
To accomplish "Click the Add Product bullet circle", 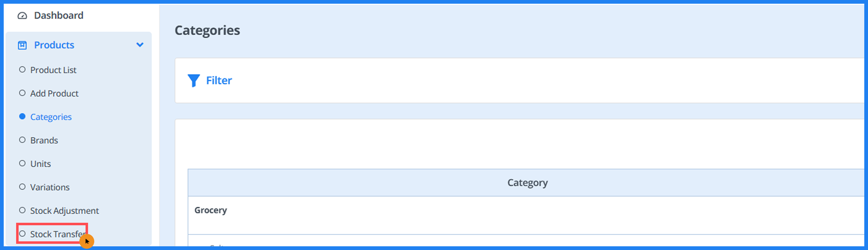I will 22,93.
